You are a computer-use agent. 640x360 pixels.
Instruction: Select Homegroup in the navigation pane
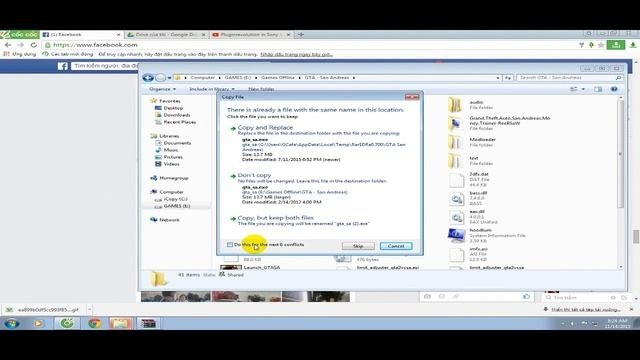tap(173, 178)
